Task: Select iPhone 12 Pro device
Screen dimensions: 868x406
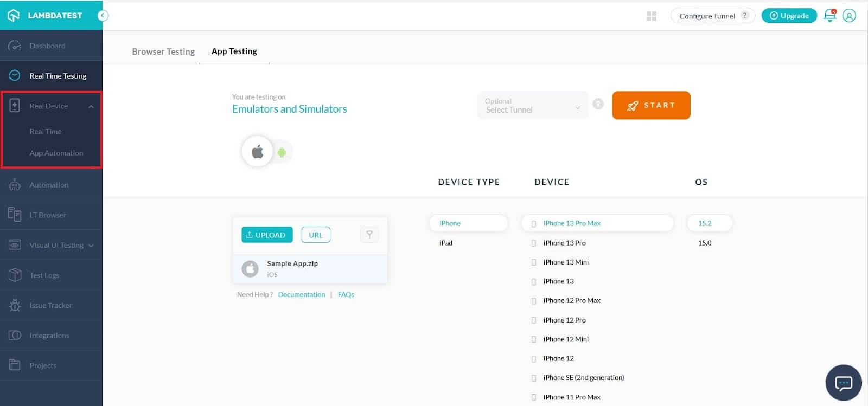Action: tap(564, 320)
